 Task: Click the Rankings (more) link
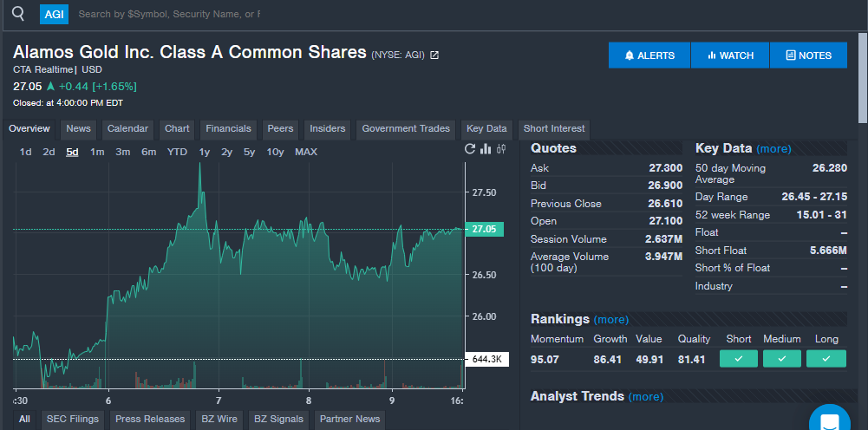[611, 320]
